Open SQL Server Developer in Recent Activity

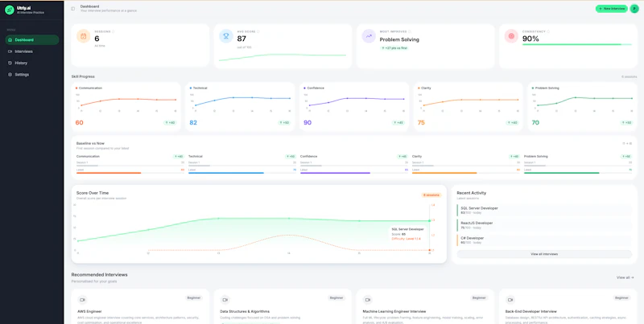click(544, 210)
